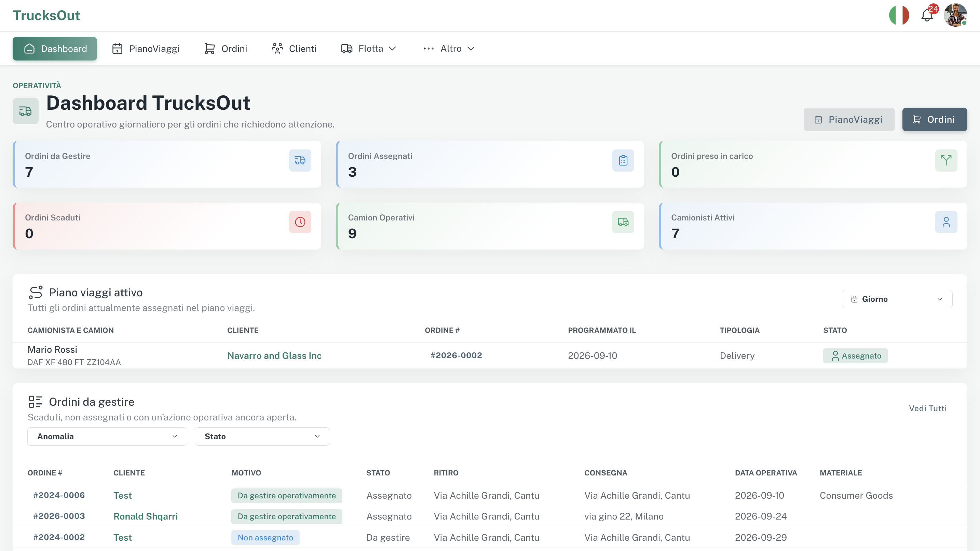The width and height of the screenshot is (980, 551).
Task: Click the truck icon in Camion Operativi card
Action: pos(623,222)
